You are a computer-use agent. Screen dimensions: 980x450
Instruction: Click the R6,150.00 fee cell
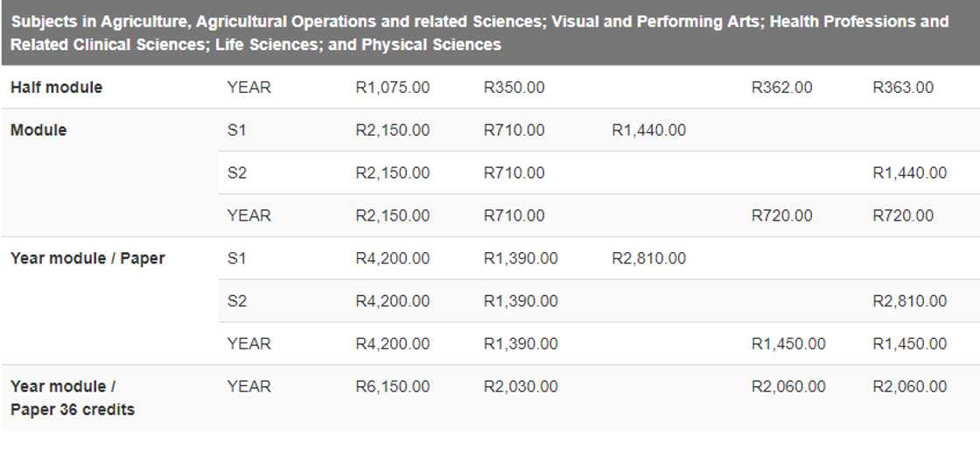point(392,386)
